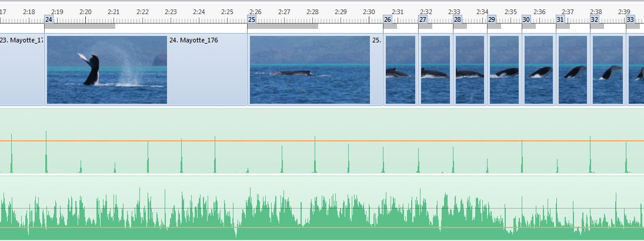
Task: Select slide marker 31 on the timeline
Action: point(560,19)
